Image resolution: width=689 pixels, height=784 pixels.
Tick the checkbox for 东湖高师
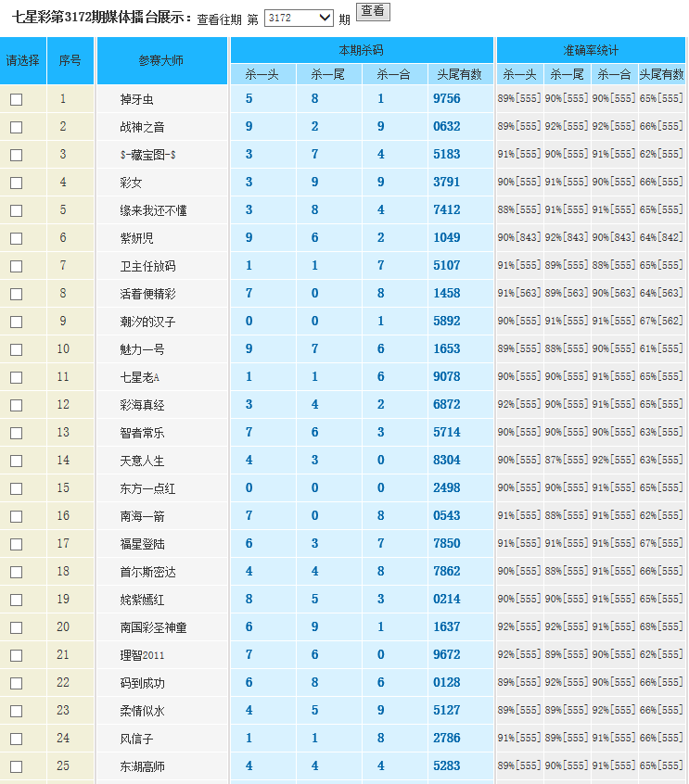(16, 767)
